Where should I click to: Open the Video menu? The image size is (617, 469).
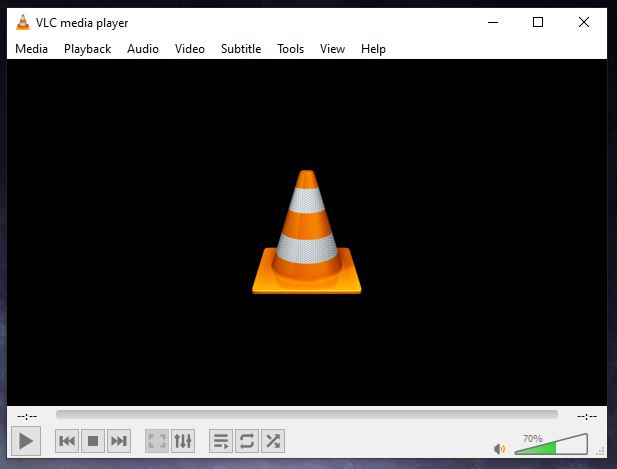pos(190,49)
